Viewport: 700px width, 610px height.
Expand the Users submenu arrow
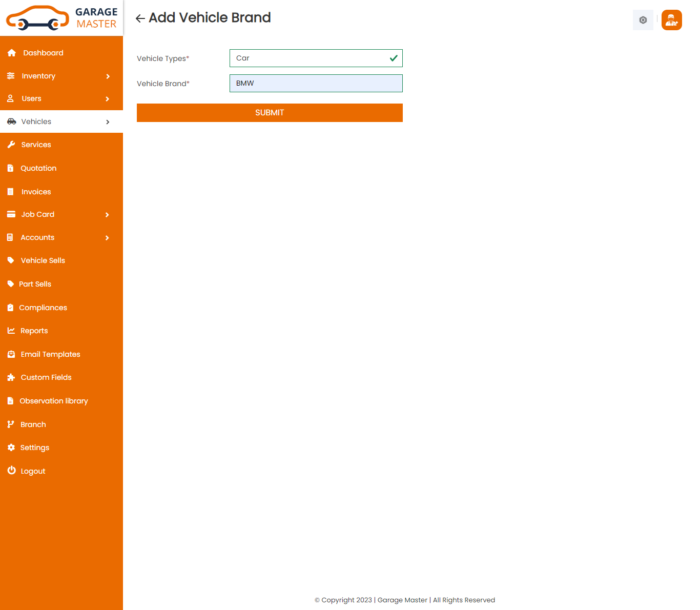[108, 99]
